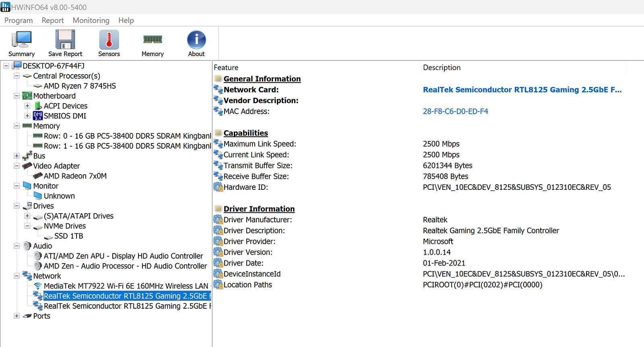Click the Ports tree icon
Image resolution: width=644 pixels, height=347 pixels.
point(27,316)
